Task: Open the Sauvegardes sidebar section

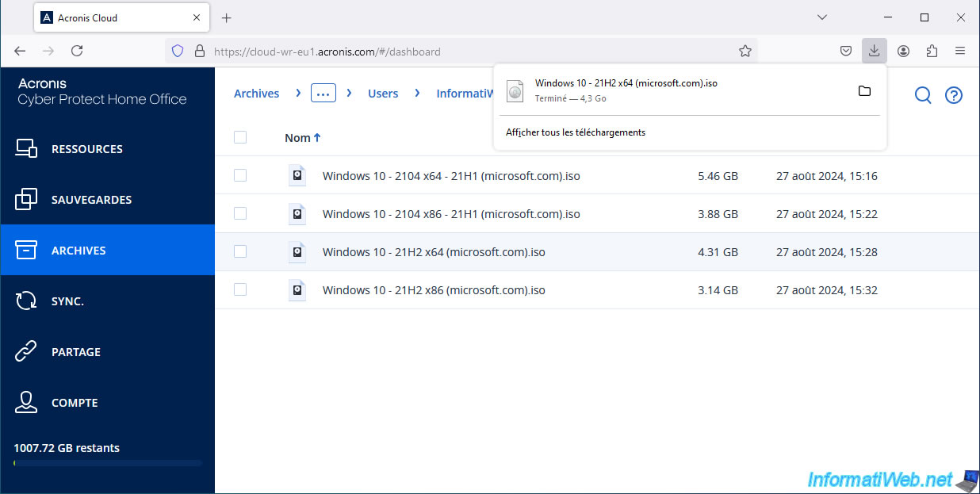Action: 91,200
